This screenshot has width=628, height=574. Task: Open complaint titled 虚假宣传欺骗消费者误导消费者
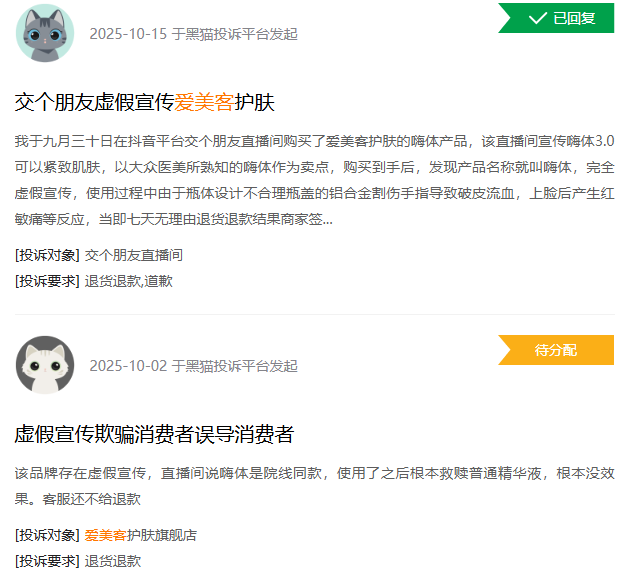(x=155, y=434)
